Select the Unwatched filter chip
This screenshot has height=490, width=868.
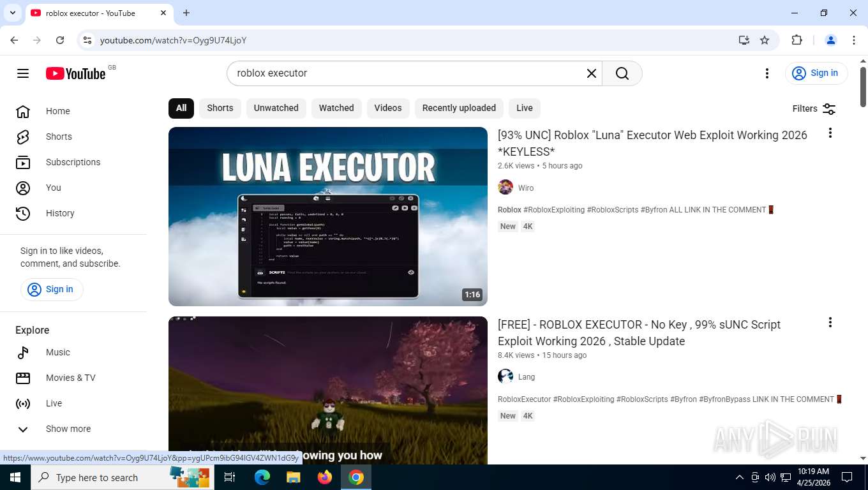[x=276, y=108]
